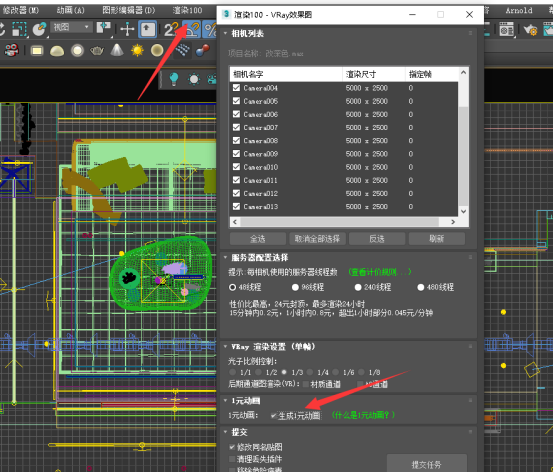The width and height of the screenshot is (554, 472).
Task: Open the 什么是1元动画 link
Action: (x=363, y=415)
